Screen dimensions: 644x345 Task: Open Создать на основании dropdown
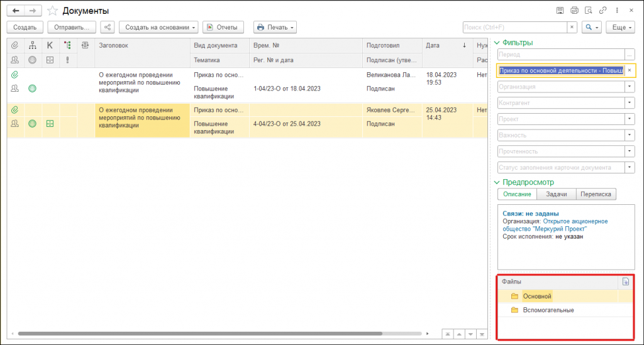coord(158,27)
